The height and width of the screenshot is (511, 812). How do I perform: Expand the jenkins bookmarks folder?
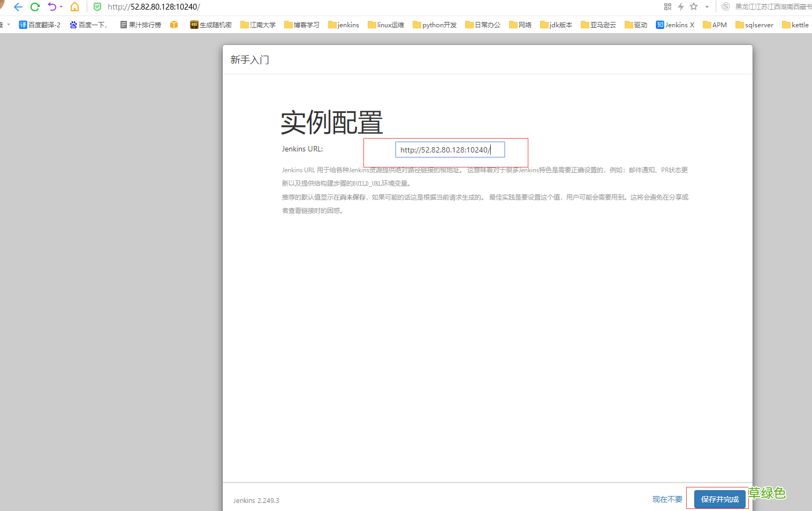click(x=343, y=25)
